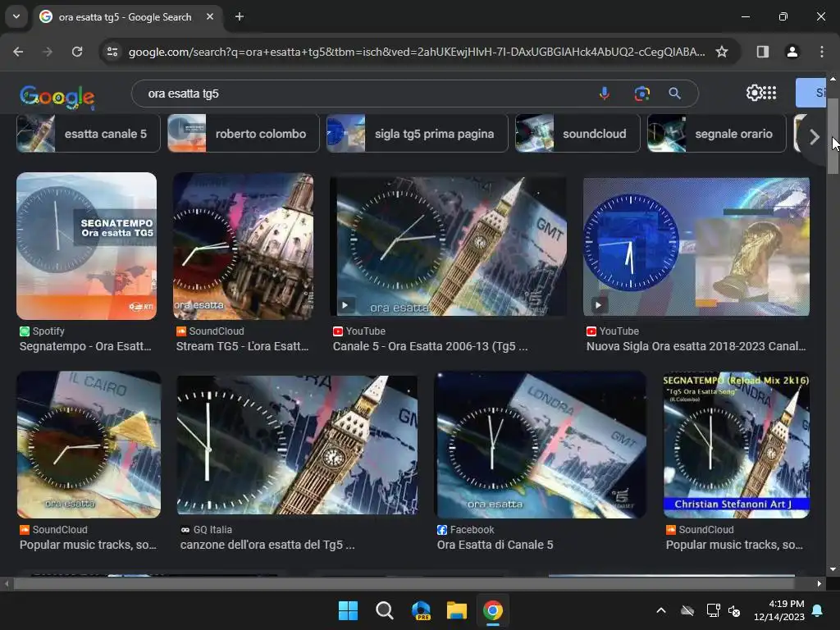Open 'Ora Esatta di Canale 5' link

pos(495,545)
